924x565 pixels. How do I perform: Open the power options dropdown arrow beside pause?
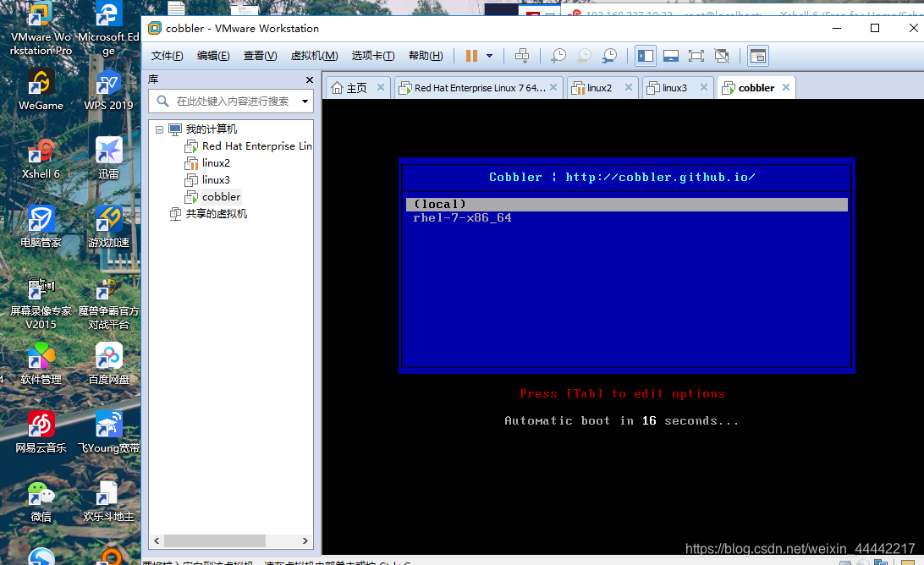tap(489, 56)
